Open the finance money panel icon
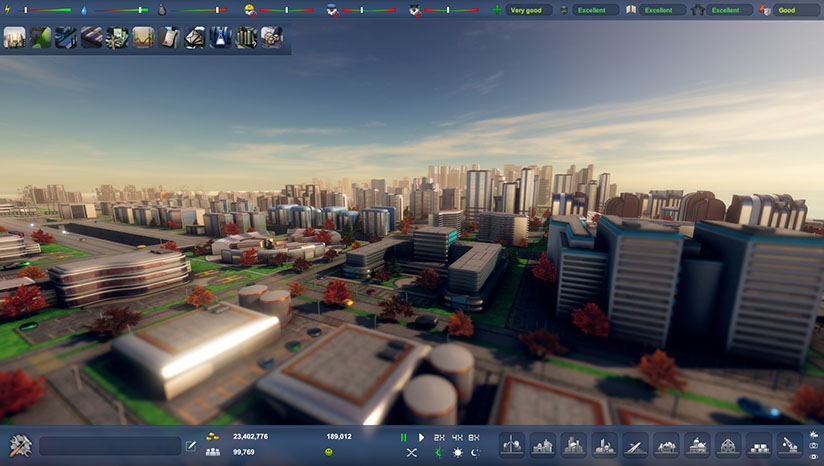 [x=118, y=38]
